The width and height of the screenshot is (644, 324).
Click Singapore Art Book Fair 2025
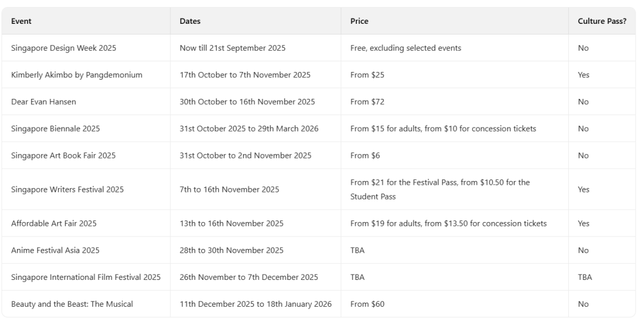pos(63,155)
